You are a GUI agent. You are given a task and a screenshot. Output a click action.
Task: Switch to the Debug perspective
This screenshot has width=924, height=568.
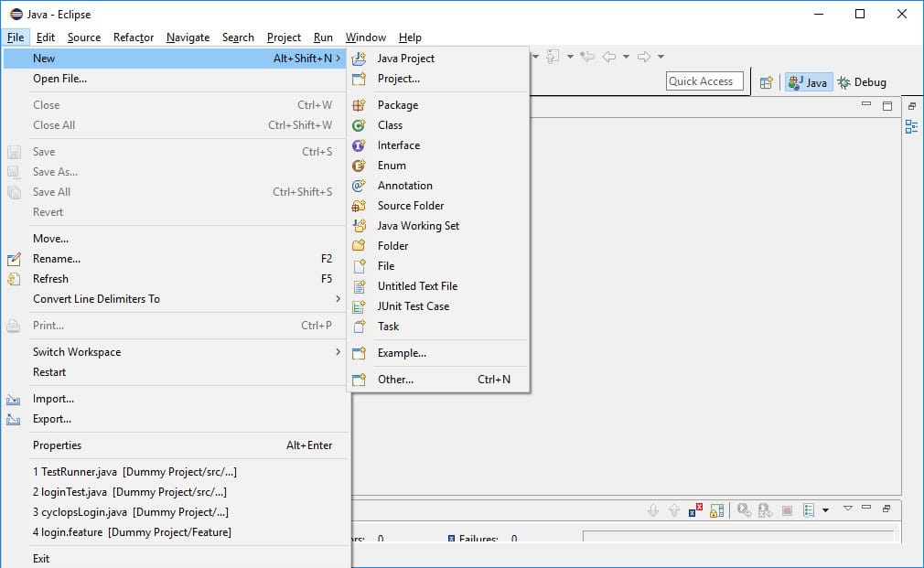tap(863, 82)
